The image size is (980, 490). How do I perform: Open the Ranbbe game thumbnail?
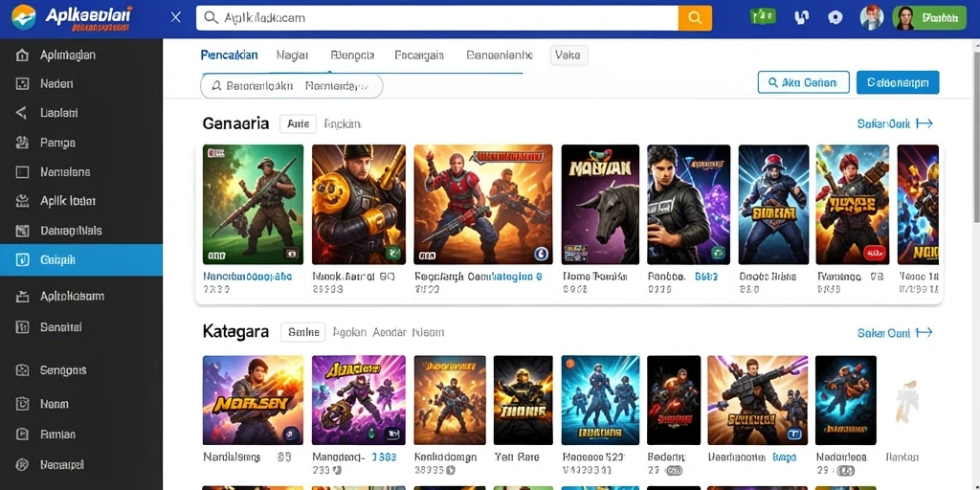point(688,205)
